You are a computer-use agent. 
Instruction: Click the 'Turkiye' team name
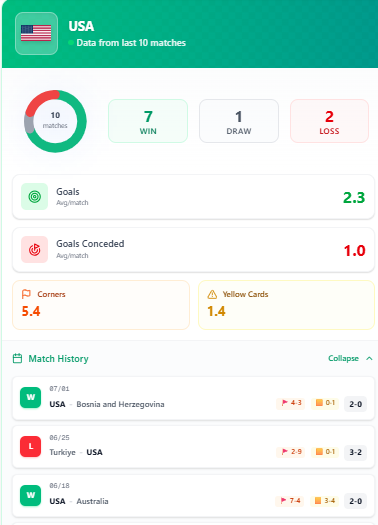tap(62, 452)
